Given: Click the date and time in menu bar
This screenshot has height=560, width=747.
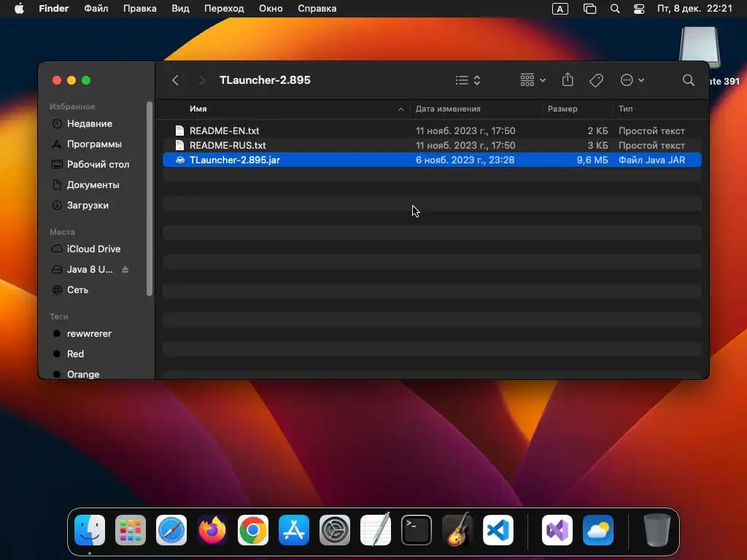Looking at the screenshot, I should pyautogui.click(x=694, y=9).
